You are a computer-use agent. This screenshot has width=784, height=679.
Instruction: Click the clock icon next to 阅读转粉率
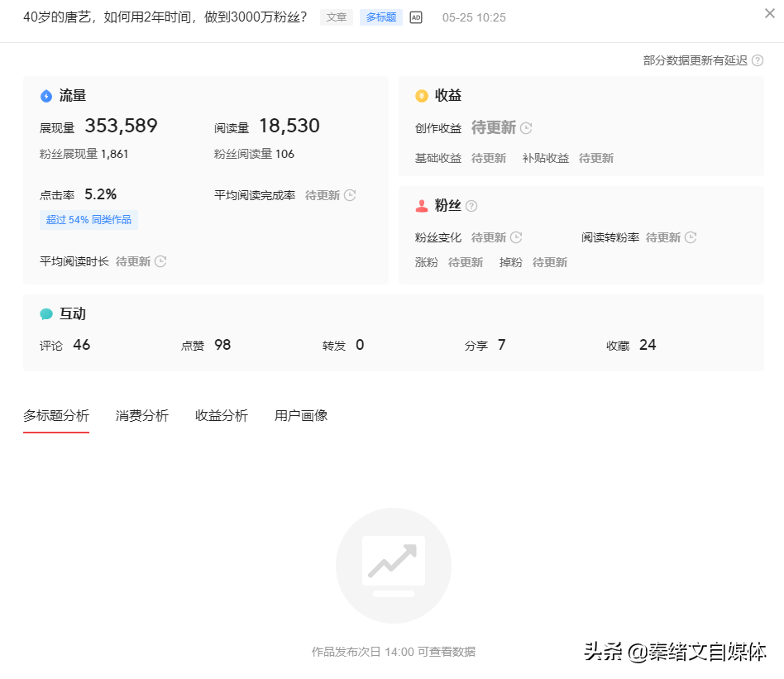tap(690, 237)
